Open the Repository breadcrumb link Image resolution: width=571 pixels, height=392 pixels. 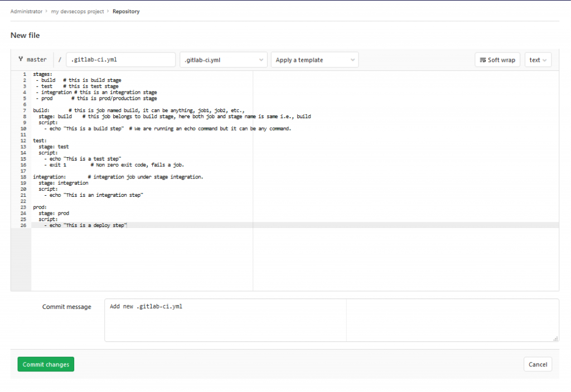[126, 11]
